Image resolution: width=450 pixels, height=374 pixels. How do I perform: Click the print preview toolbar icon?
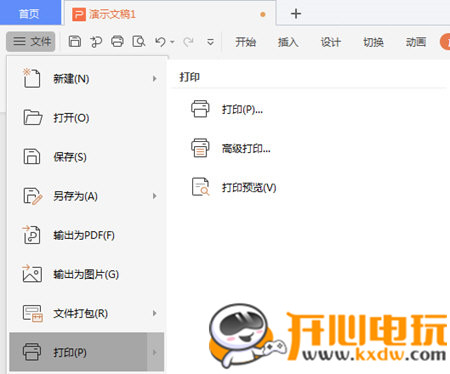[x=139, y=42]
